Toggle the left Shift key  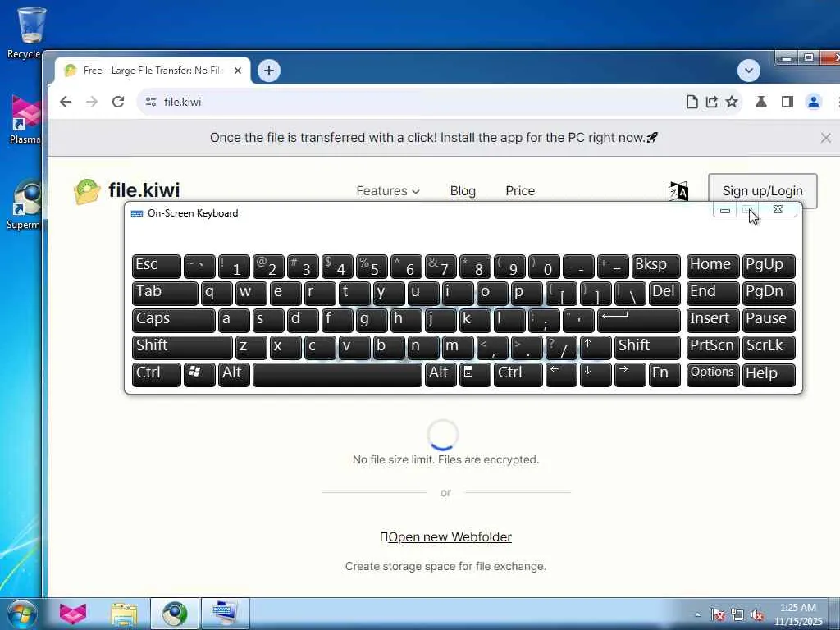[x=182, y=347]
